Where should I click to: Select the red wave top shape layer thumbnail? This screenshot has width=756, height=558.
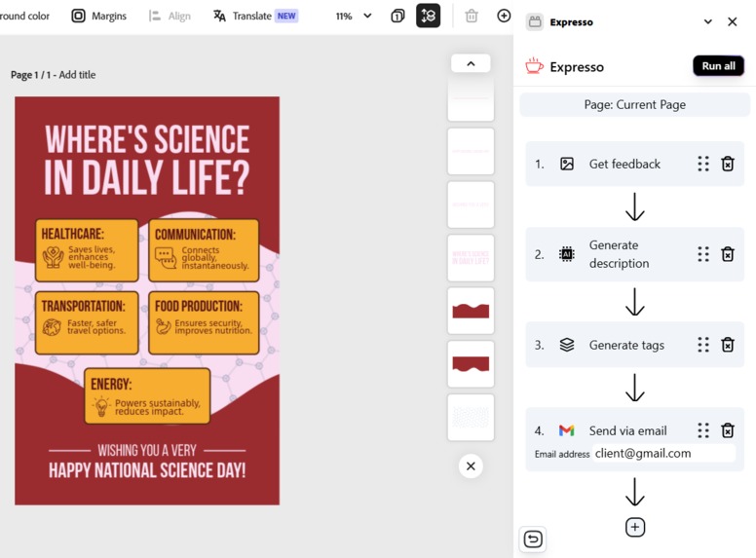tap(471, 311)
